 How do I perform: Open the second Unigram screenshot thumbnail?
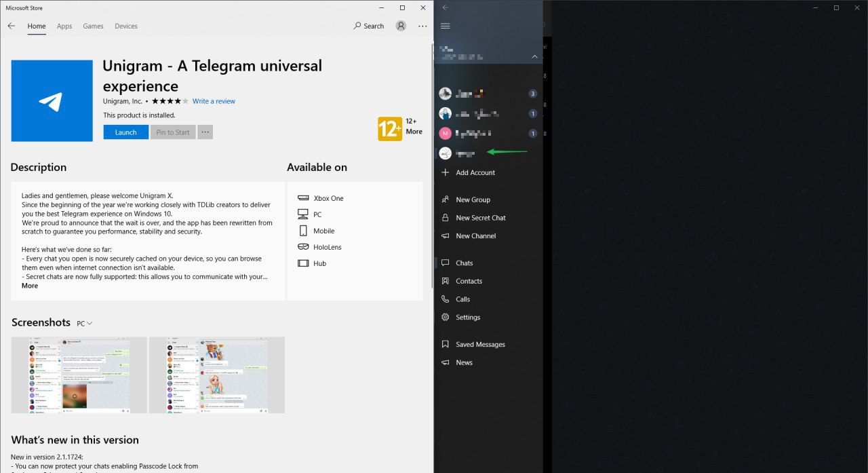pos(217,375)
